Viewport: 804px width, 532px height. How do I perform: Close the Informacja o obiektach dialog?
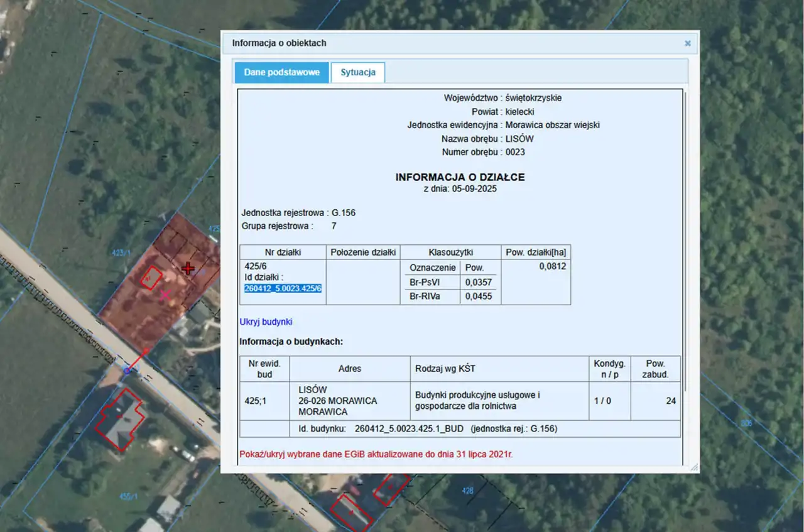[687, 43]
